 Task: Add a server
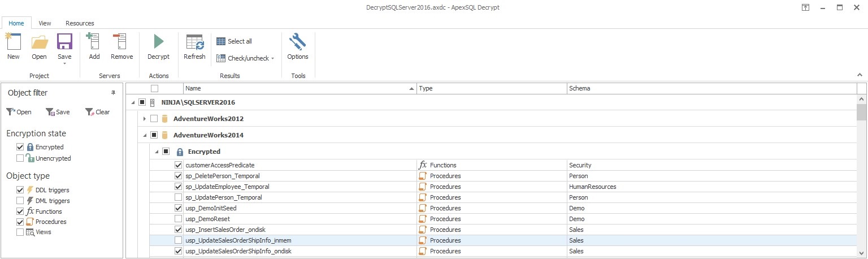94,46
